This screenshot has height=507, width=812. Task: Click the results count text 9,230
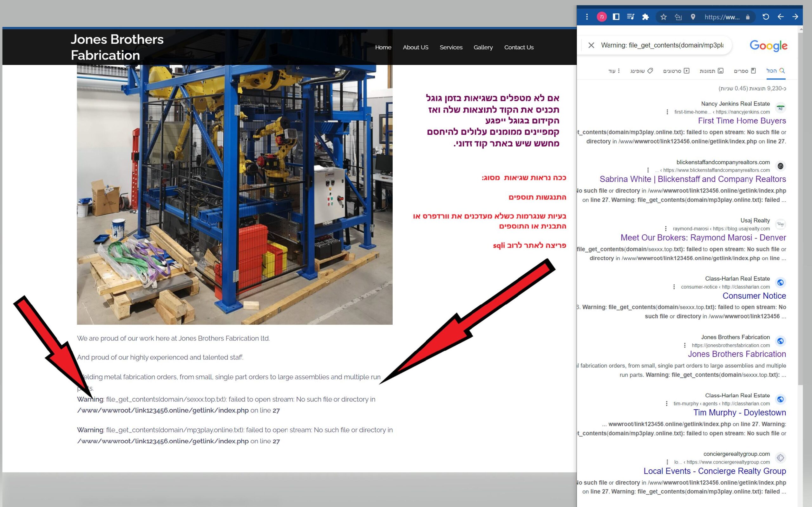(752, 88)
